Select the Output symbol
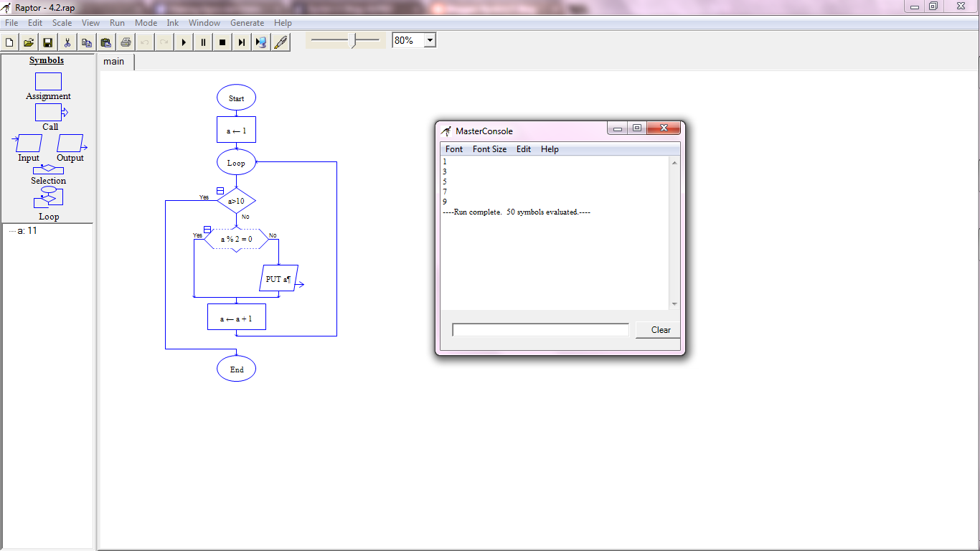The width and height of the screenshot is (980, 551). (71, 143)
